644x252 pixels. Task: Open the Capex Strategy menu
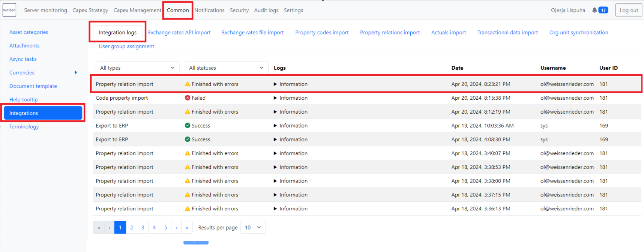(x=90, y=10)
